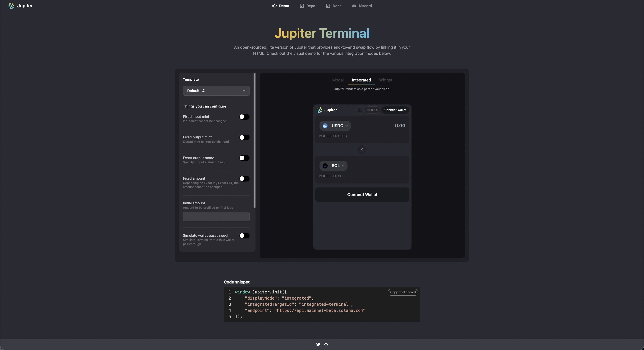Image resolution: width=644 pixels, height=350 pixels.
Task: Toggle Simulate wallet passthrough on
Action: coord(244,236)
